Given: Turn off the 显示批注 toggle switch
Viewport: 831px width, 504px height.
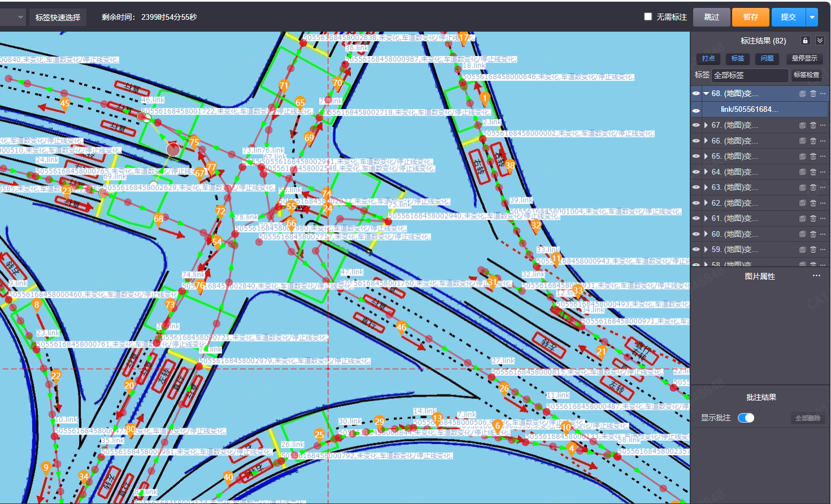Looking at the screenshot, I should pyautogui.click(x=746, y=418).
